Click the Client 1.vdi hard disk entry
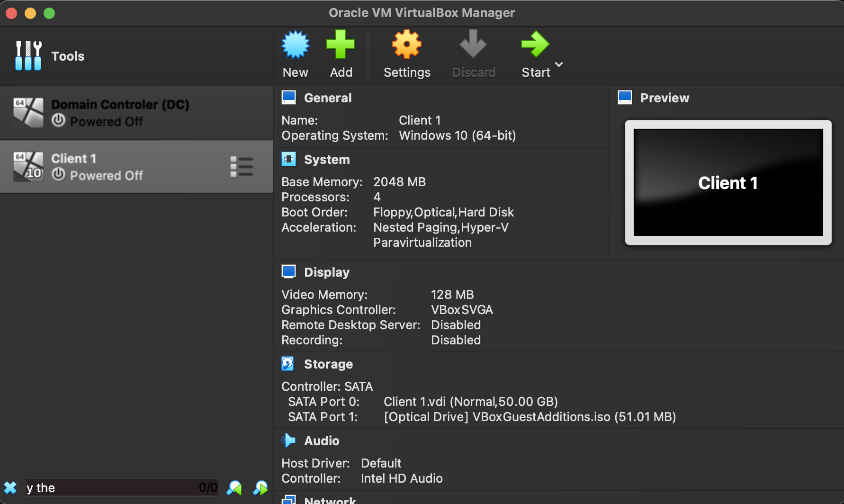This screenshot has height=504, width=844. point(471,402)
